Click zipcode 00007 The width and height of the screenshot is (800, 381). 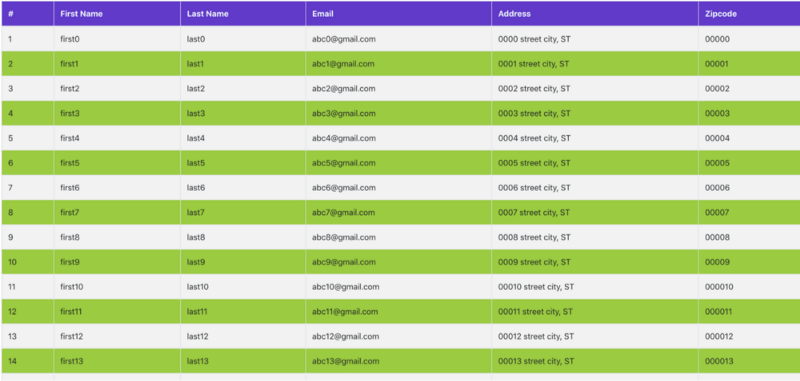coord(717,212)
